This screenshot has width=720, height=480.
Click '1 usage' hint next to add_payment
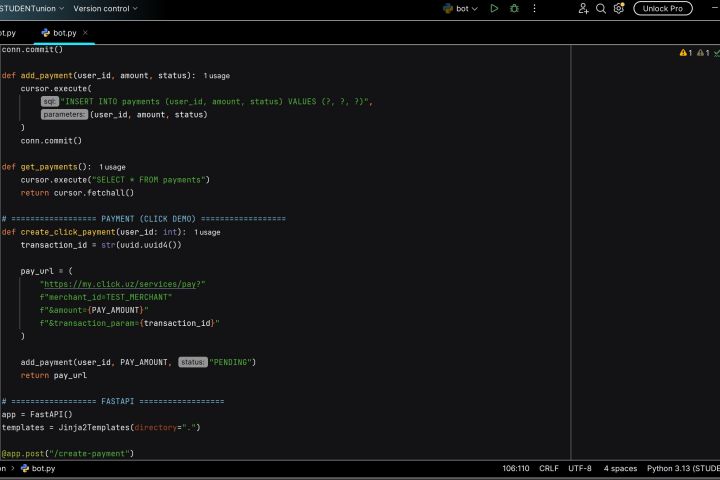pyautogui.click(x=217, y=76)
